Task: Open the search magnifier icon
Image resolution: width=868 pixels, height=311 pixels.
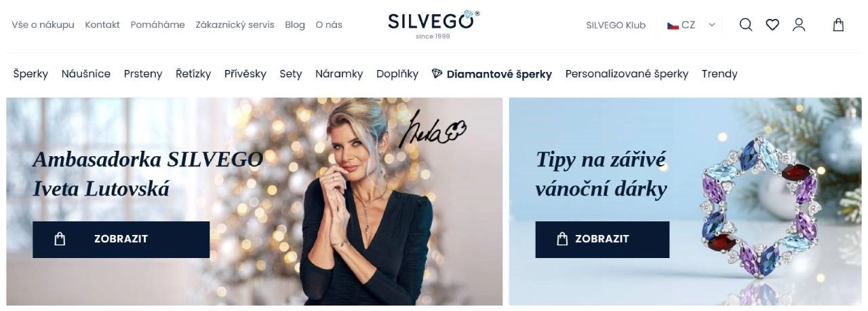Action: pyautogui.click(x=746, y=25)
